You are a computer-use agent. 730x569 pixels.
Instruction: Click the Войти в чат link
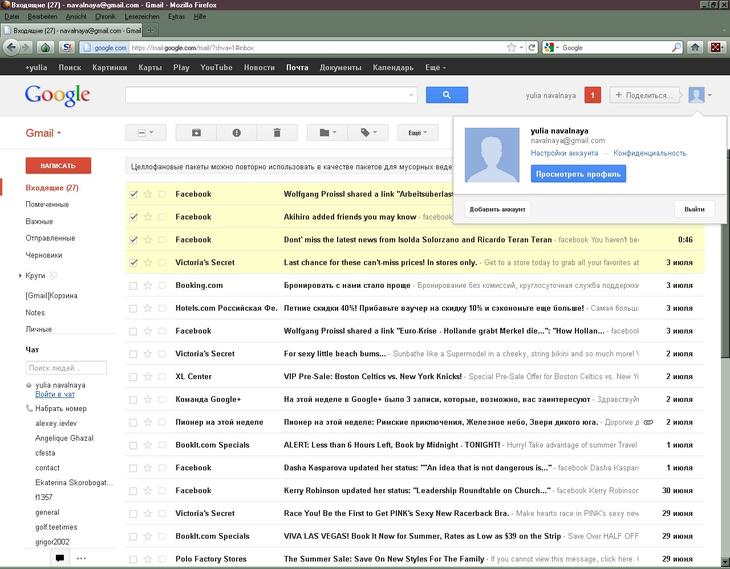(55, 394)
